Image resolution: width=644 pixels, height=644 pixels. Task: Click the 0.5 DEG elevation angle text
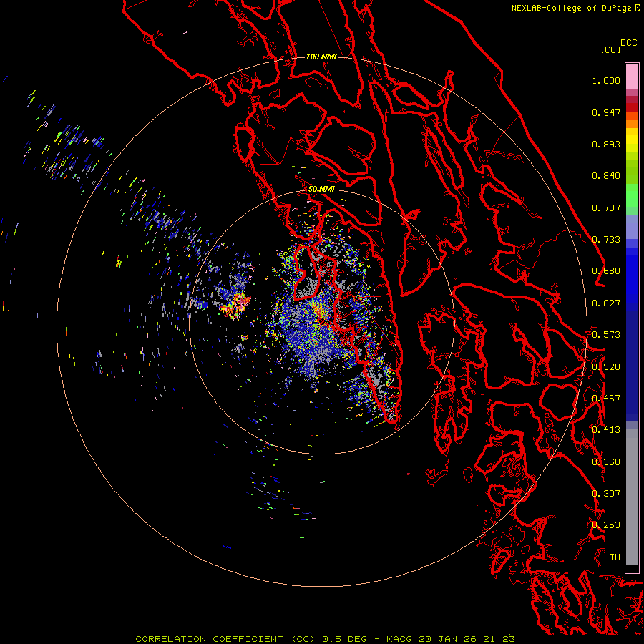(x=344, y=639)
